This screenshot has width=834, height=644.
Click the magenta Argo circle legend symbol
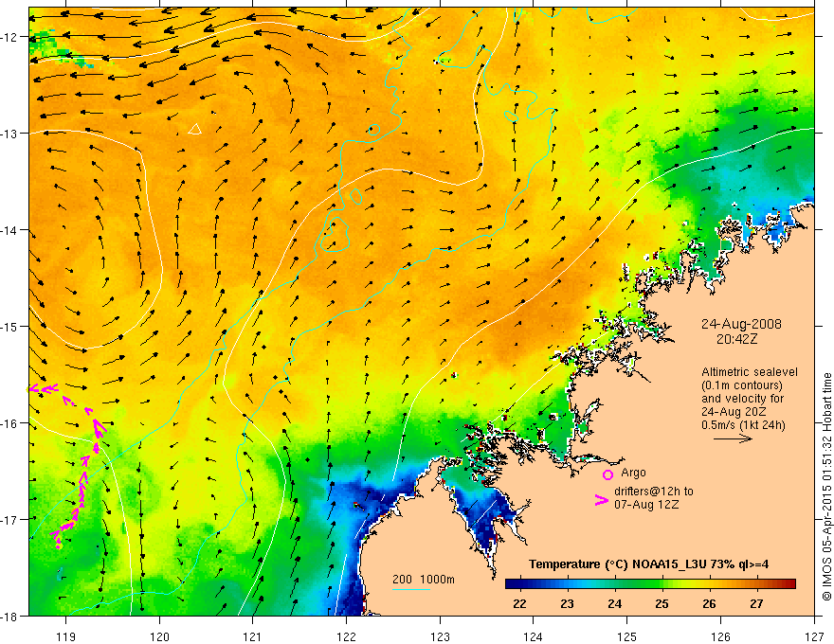click(x=607, y=474)
